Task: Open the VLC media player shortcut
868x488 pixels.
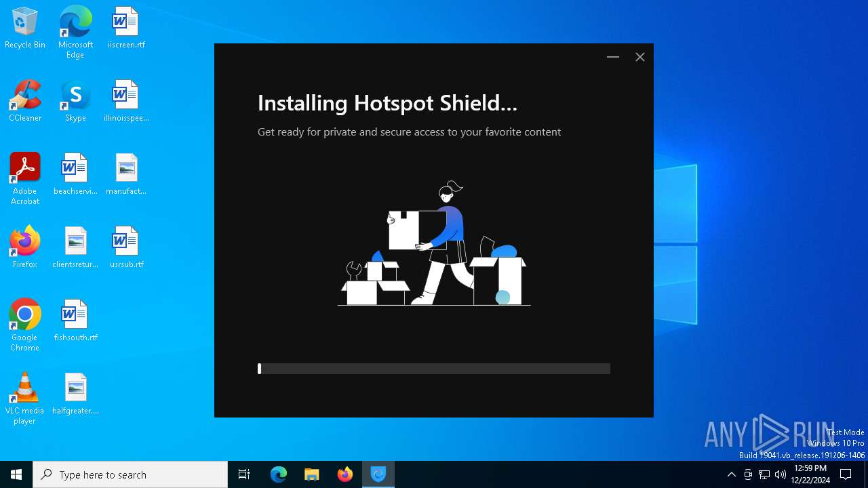Action: pos(25,399)
